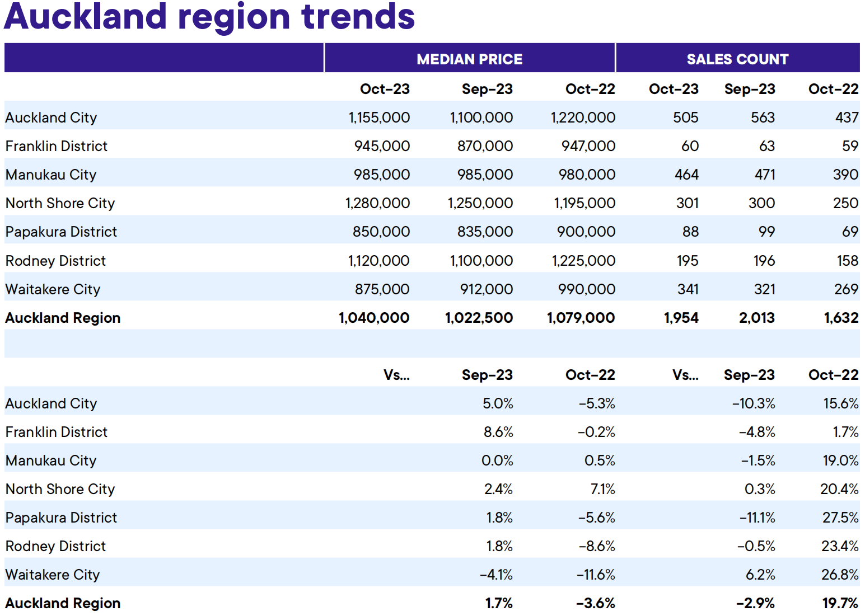This screenshot has height=616, width=865.
Task: Click North Shore City price change 7.1%
Action: (x=602, y=489)
